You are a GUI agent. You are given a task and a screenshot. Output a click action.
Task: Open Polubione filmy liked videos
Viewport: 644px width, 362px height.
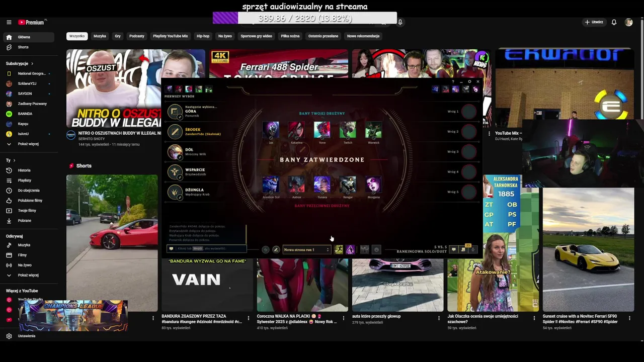[x=29, y=201]
